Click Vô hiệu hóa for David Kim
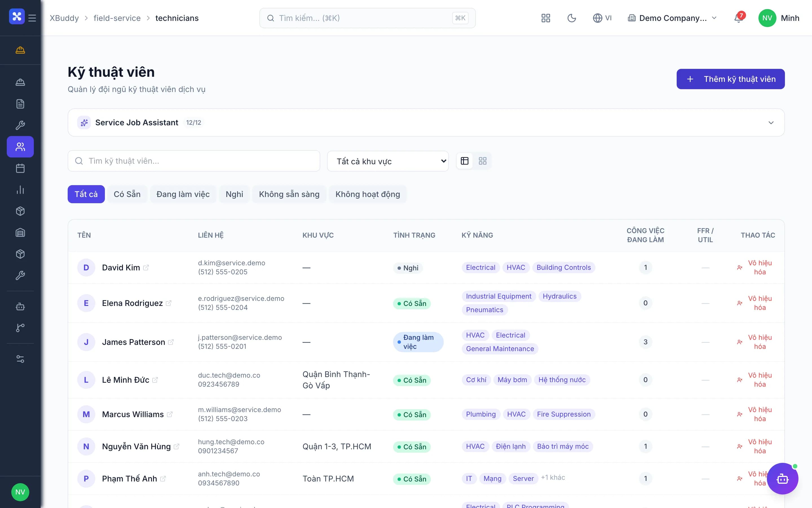Viewport: 812px width, 508px height. (755, 268)
